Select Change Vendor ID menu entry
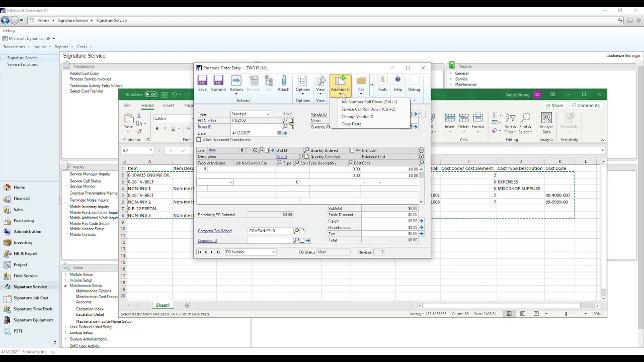Image resolution: width=644 pixels, height=362 pixels. pos(357,117)
